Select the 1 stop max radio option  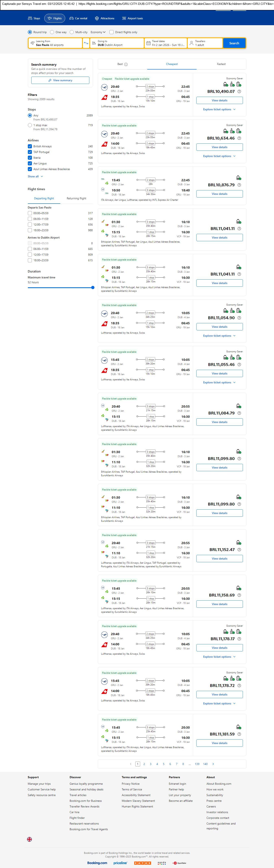(x=30, y=125)
